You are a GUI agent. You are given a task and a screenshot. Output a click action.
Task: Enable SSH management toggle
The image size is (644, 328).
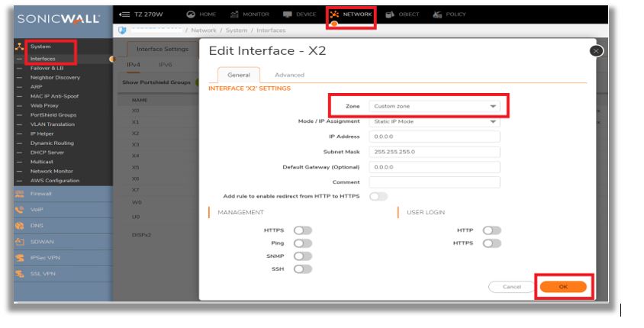click(303, 269)
